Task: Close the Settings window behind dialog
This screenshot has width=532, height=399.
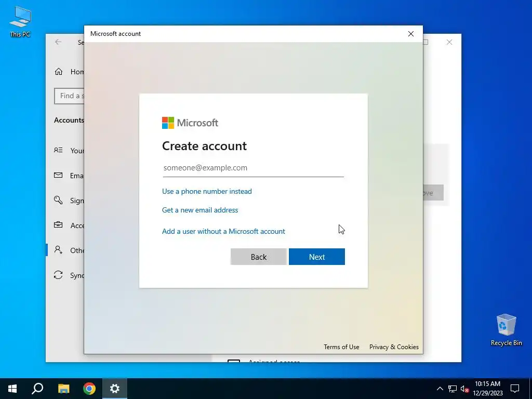Action: click(449, 42)
